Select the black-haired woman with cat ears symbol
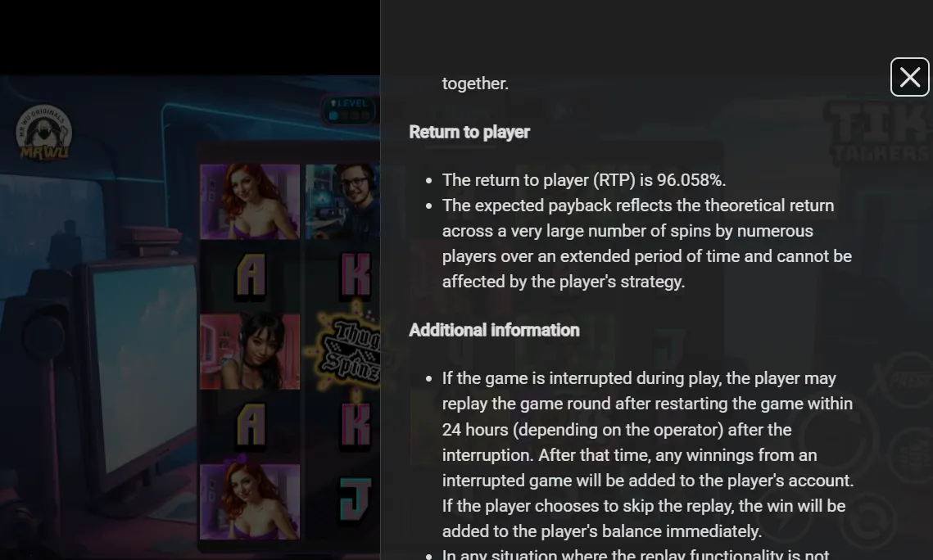Viewport: 933px width, 560px height. [250, 352]
